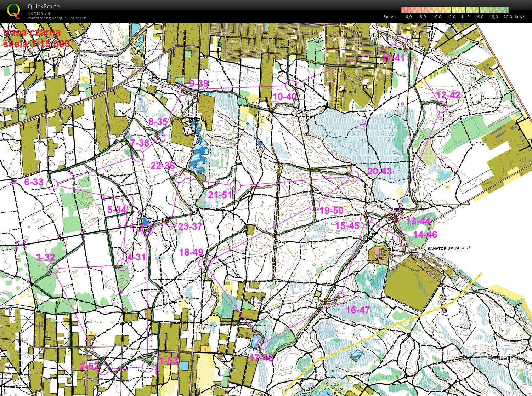Screen dimensions: 532x396
Task: Click the 20-43 control label
Action: (380, 171)
